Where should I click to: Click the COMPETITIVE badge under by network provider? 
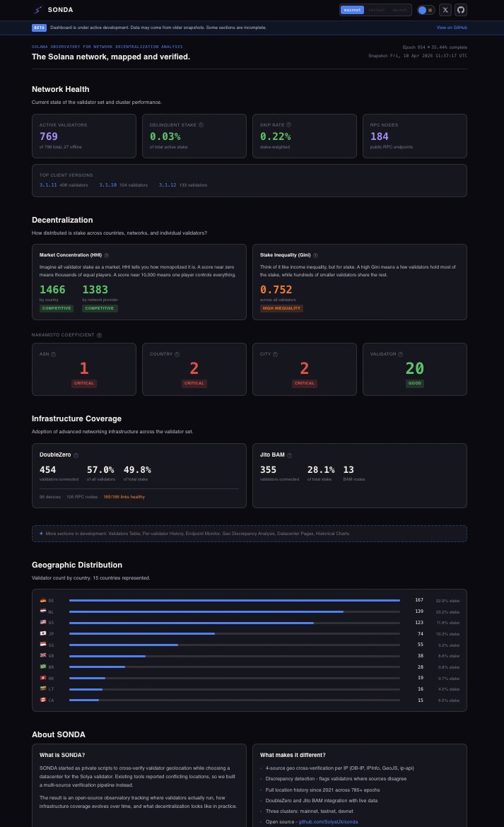tap(100, 309)
